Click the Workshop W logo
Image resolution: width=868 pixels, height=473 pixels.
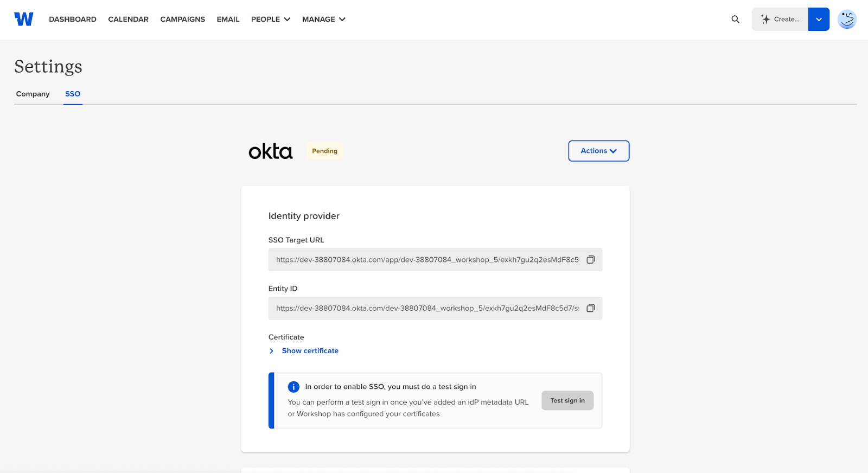click(24, 19)
